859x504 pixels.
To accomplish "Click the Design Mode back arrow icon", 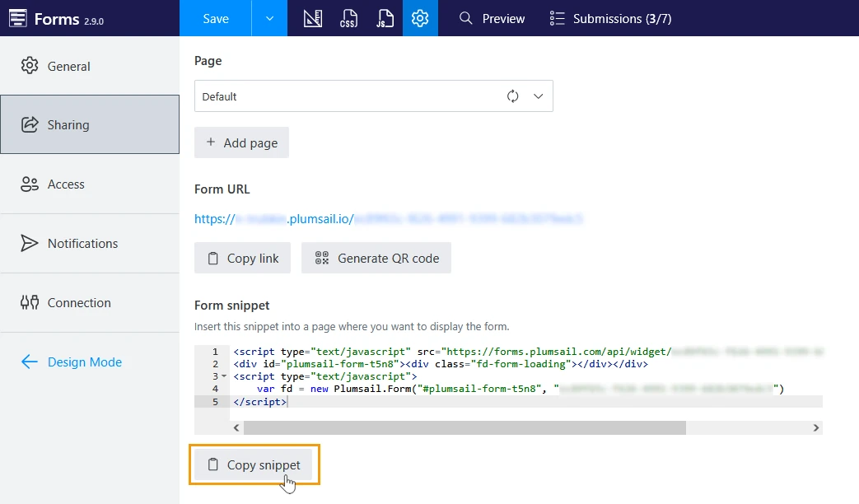I will pos(30,362).
